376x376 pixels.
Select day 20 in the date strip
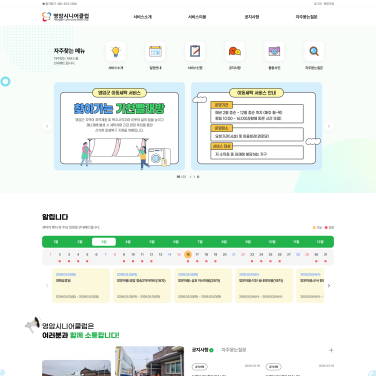(x=225, y=255)
